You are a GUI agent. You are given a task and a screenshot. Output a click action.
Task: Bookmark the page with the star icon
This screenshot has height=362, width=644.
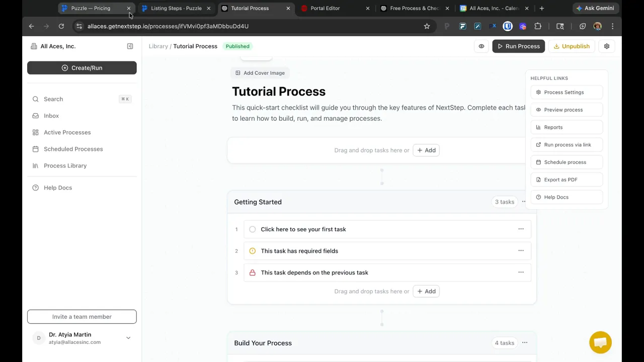(427, 26)
